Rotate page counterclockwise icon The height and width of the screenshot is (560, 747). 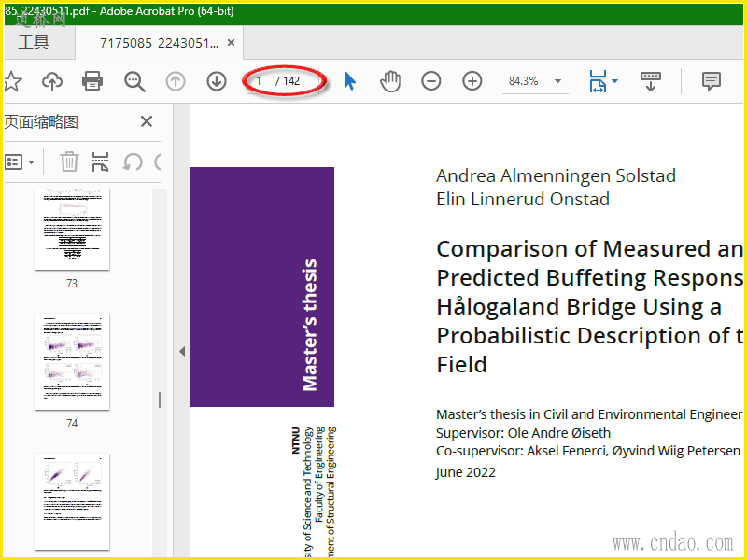133,162
